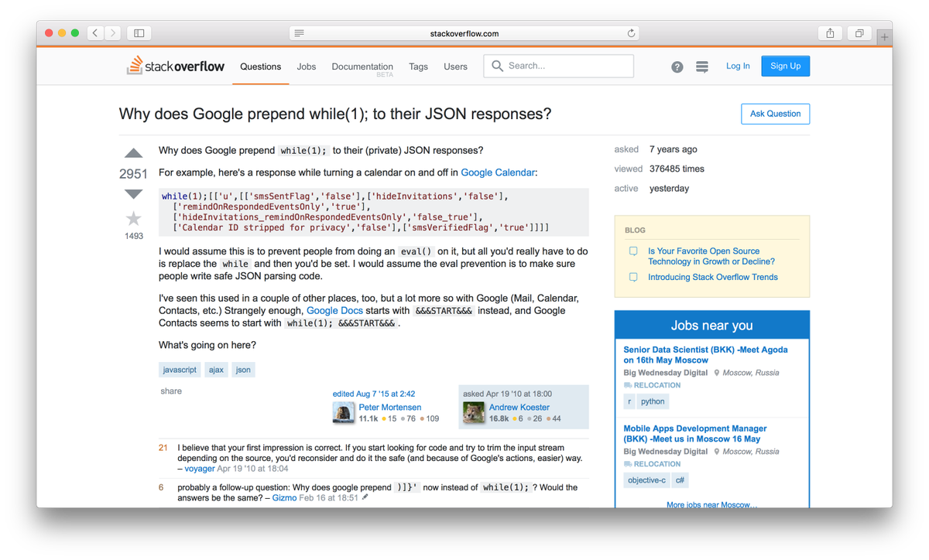Select the javascript tag
Image resolution: width=929 pixels, height=560 pixels.
click(180, 370)
